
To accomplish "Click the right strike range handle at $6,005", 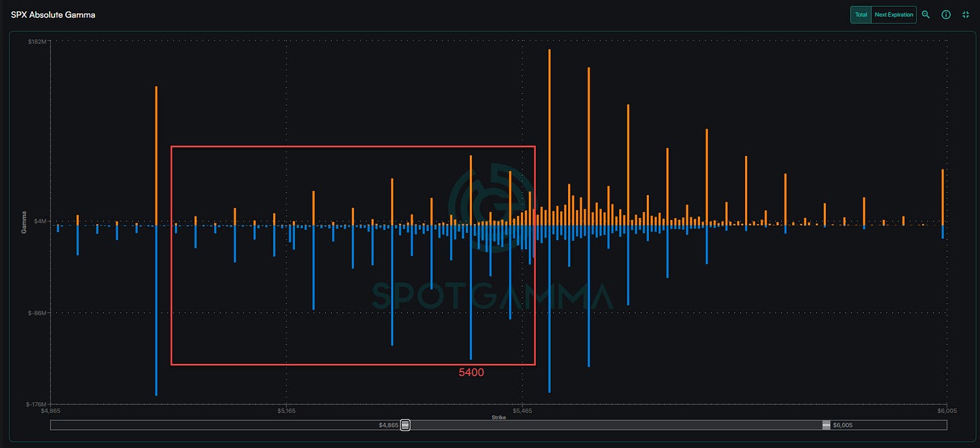I will [x=827, y=424].
